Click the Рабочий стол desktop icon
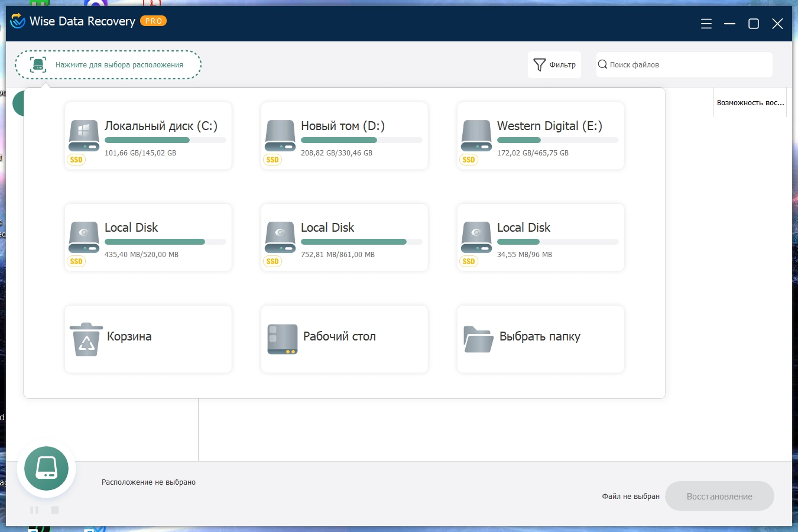The height and width of the screenshot is (532, 798). pyautogui.click(x=283, y=339)
